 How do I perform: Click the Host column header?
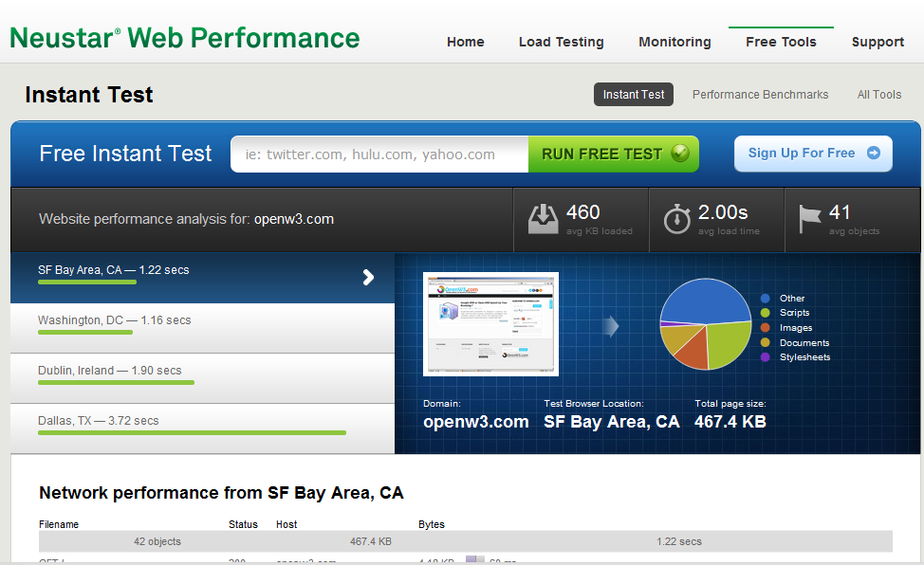coord(286,524)
